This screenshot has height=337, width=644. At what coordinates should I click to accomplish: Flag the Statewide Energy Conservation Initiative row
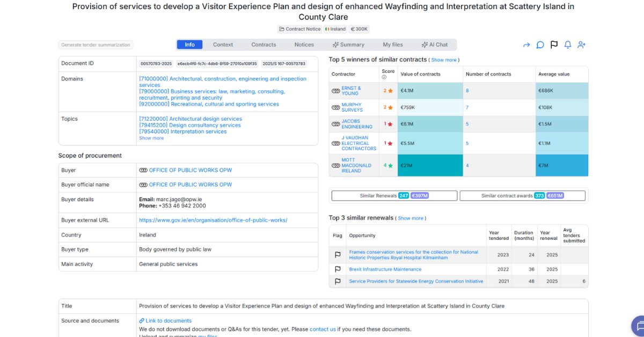[338, 281]
